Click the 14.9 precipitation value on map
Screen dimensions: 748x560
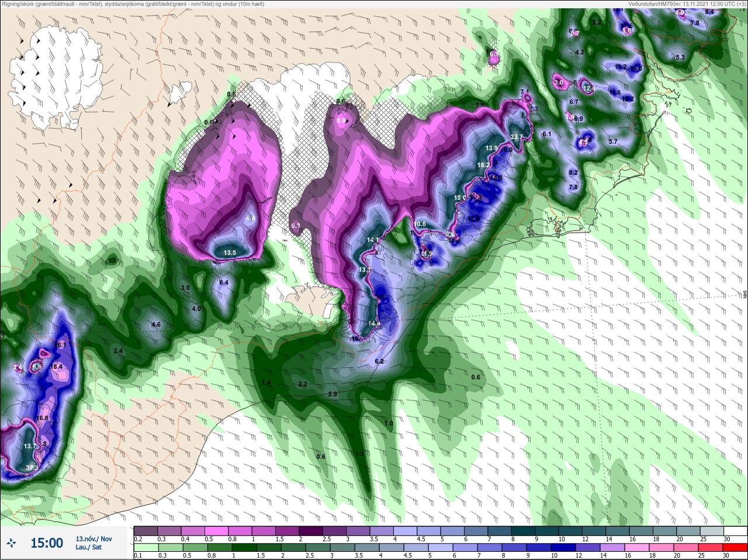[374, 323]
